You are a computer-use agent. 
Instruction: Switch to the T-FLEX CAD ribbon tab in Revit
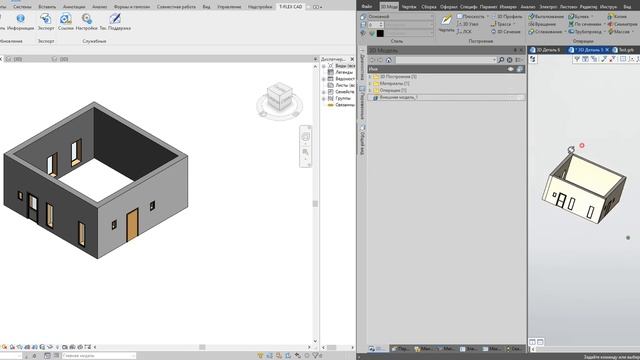pyautogui.click(x=291, y=7)
